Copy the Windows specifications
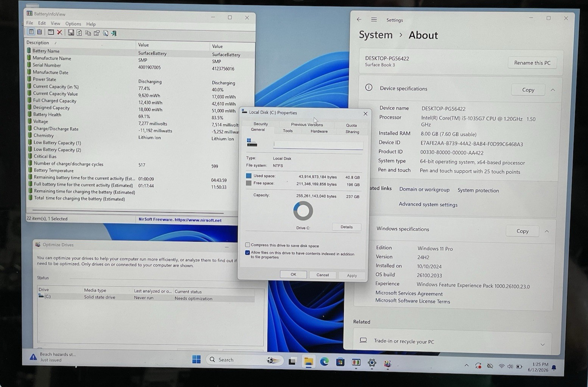Image resolution: width=588 pixels, height=387 pixels. tap(522, 231)
